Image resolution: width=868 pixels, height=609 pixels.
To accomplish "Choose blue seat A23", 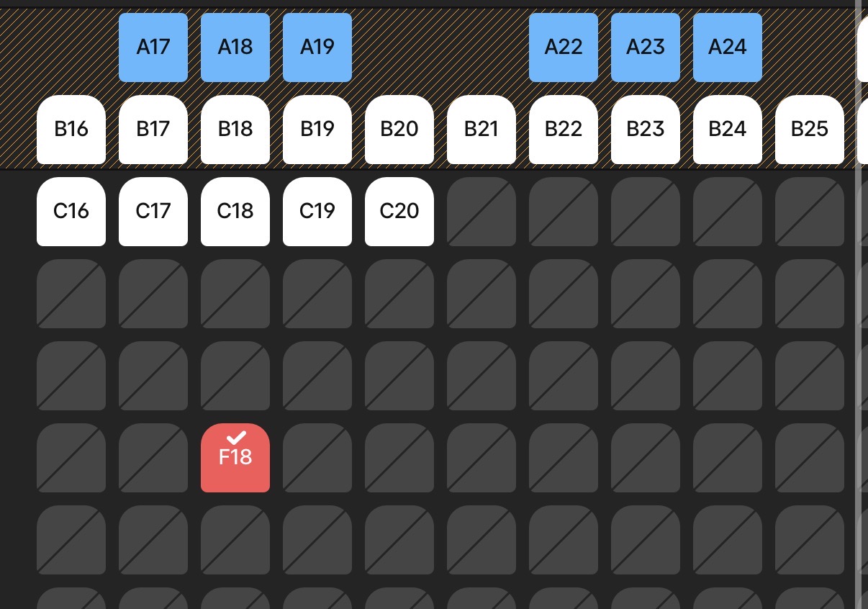I will pos(646,48).
